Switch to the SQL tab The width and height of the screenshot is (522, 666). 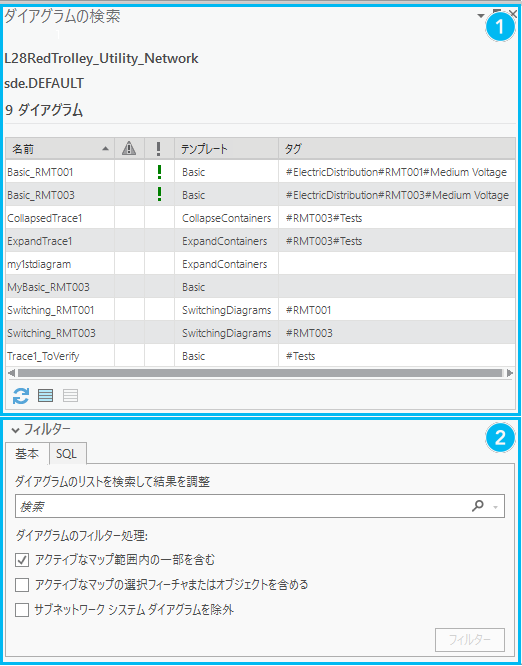pyautogui.click(x=66, y=454)
